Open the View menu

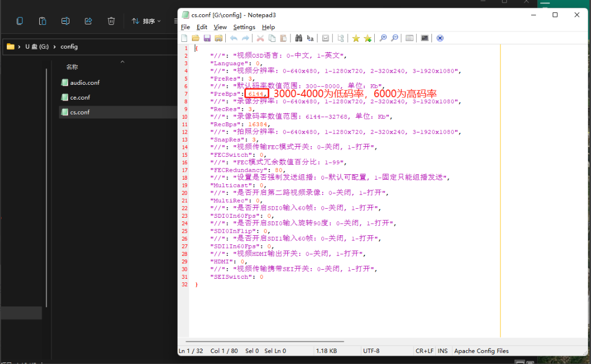tap(220, 27)
